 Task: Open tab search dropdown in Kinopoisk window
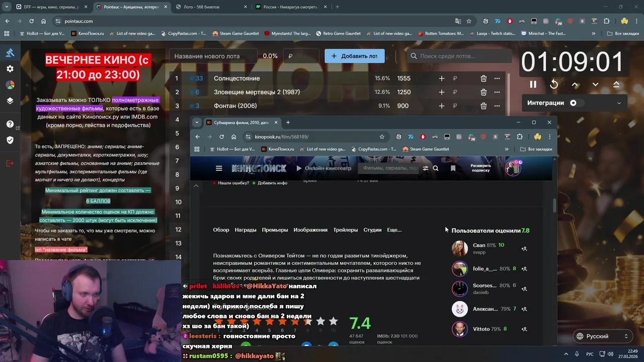tap(197, 122)
